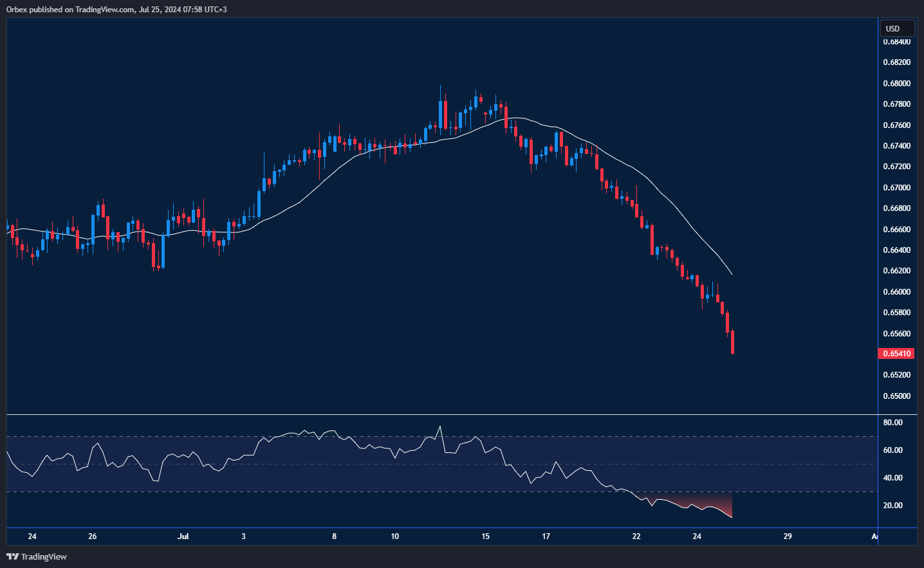Select the 8 date label on the time axis
Viewport: 924px width, 568px height.
coord(335,536)
